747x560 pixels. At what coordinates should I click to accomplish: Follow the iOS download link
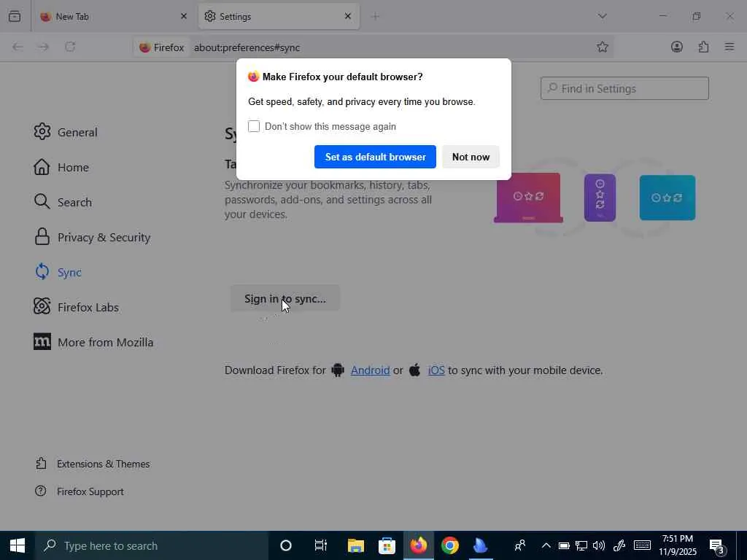point(436,370)
